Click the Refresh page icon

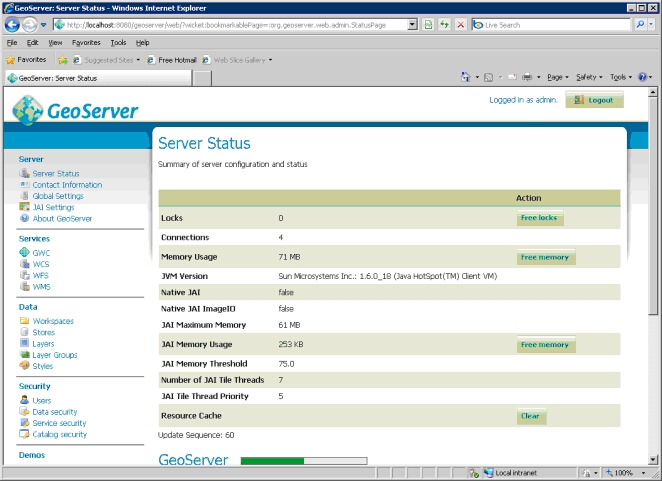click(x=444, y=25)
